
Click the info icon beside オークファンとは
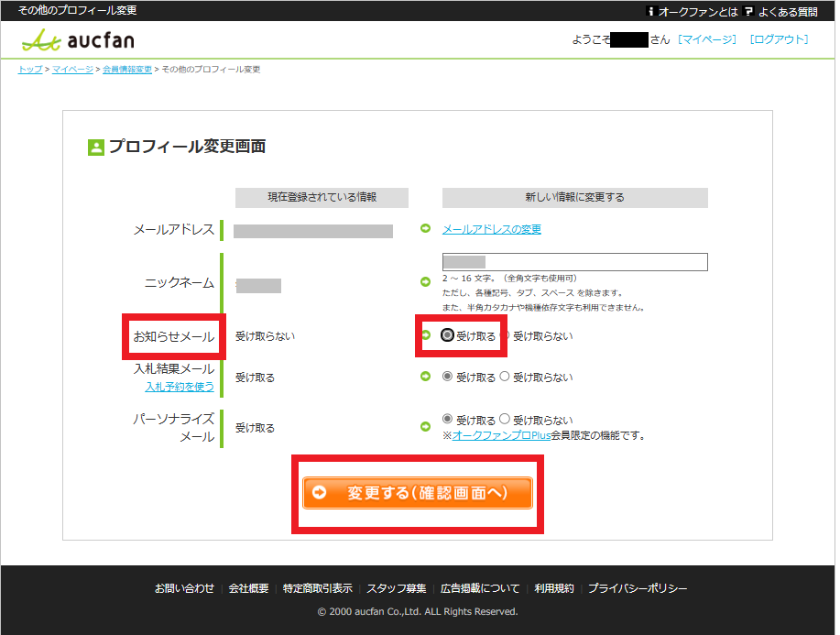[651, 11]
